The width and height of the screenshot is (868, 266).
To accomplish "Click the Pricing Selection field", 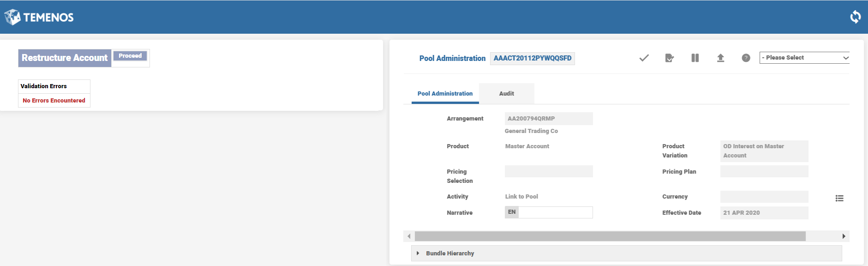I will (x=549, y=171).
